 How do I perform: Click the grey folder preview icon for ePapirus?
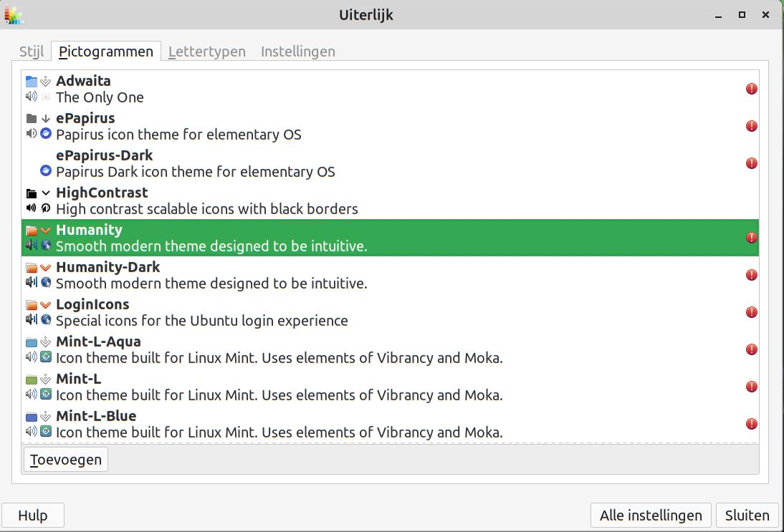32,118
